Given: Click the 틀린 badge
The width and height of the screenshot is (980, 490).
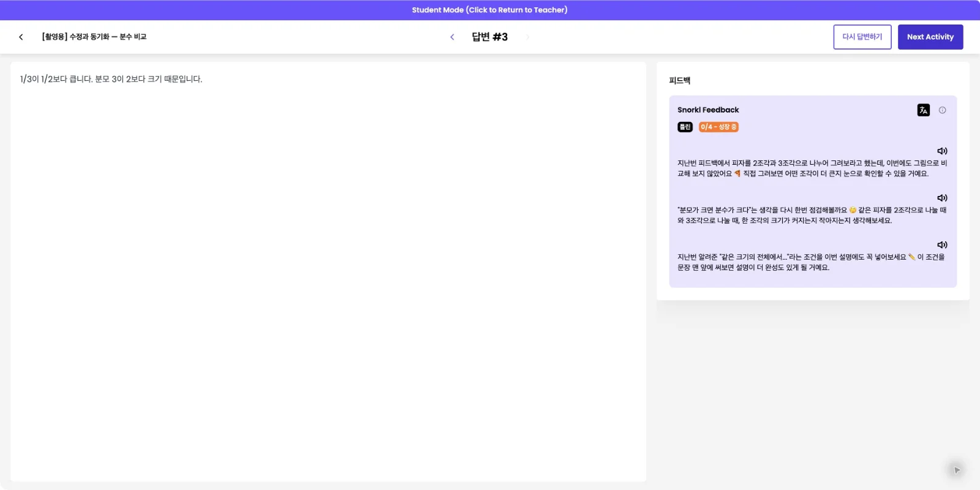Looking at the screenshot, I should [x=685, y=127].
